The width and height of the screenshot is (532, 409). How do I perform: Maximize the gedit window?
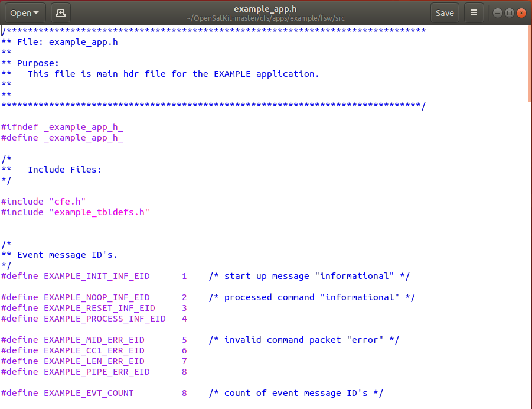[x=510, y=13]
